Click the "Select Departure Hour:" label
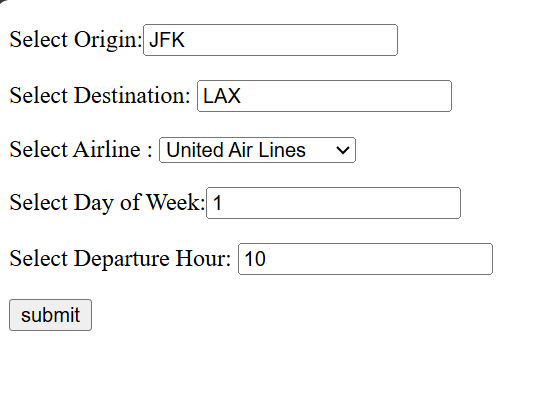This screenshot has height=403, width=538. click(120, 259)
